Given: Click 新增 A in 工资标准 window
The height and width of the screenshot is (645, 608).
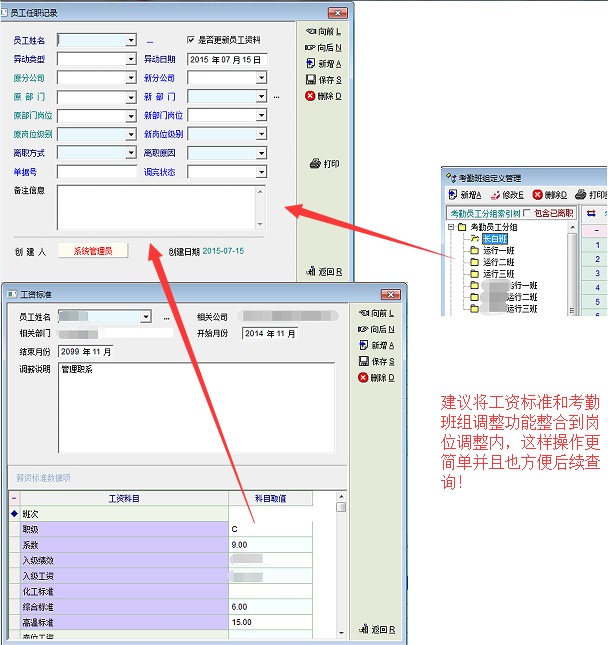Looking at the screenshot, I should click(x=376, y=345).
